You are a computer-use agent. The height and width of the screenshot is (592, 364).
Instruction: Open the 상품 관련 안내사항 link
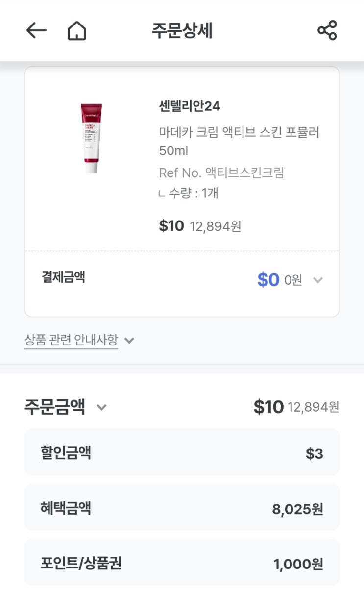(x=71, y=340)
